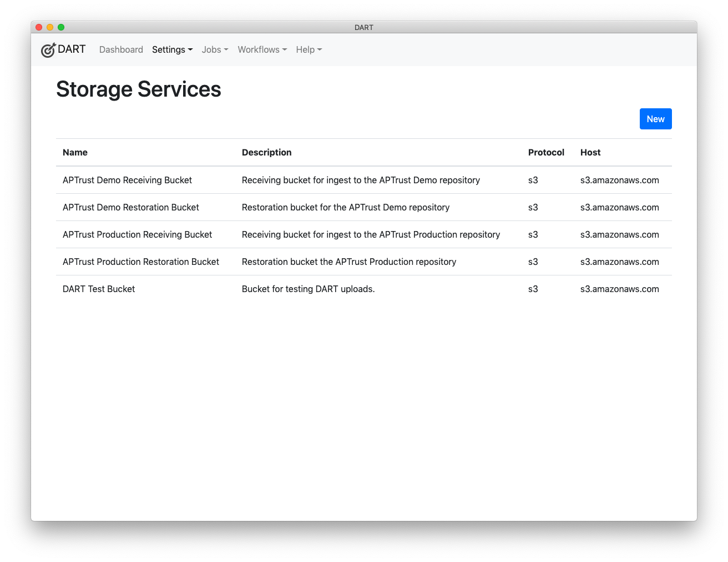Image resolution: width=728 pixels, height=562 pixels.
Task: Click the Host column header
Action: (590, 152)
